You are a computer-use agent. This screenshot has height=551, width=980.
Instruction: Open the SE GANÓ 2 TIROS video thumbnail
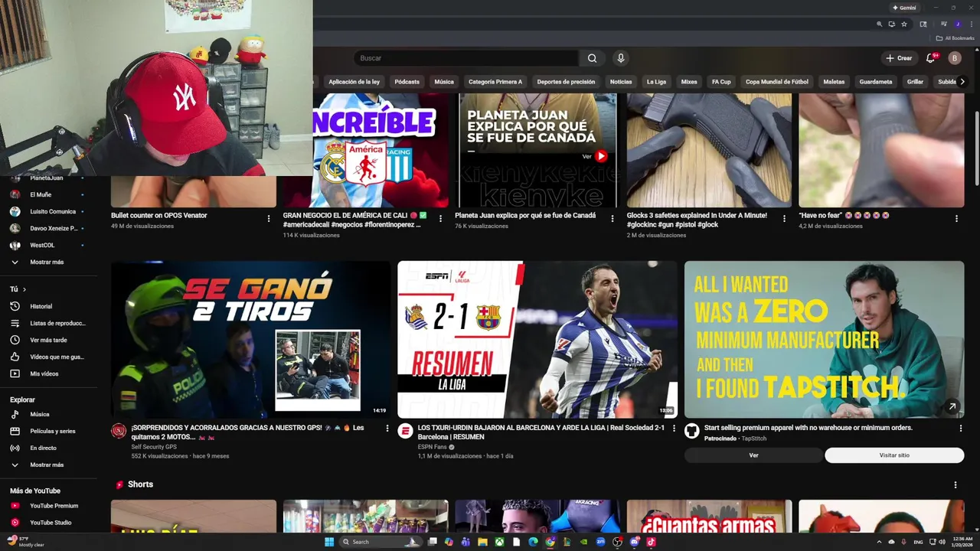point(250,339)
